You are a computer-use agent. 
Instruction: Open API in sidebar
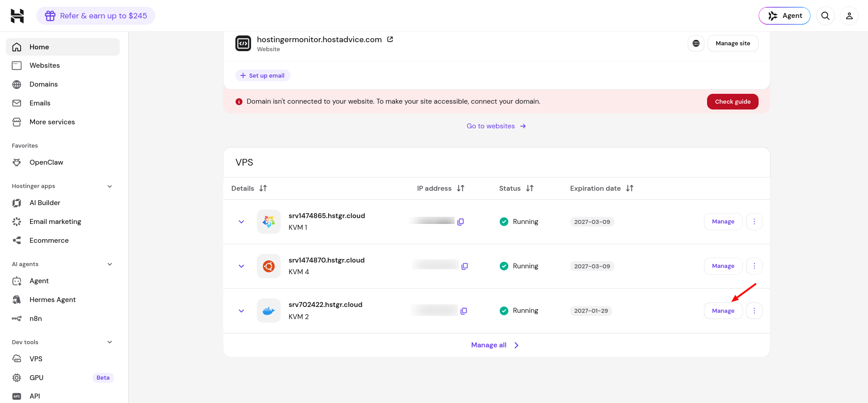click(63, 396)
